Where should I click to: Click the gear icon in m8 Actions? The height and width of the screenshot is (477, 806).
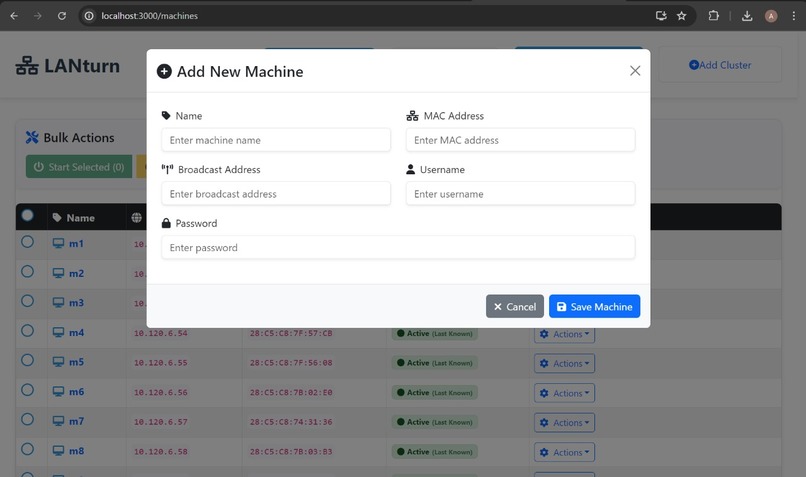pyautogui.click(x=544, y=452)
